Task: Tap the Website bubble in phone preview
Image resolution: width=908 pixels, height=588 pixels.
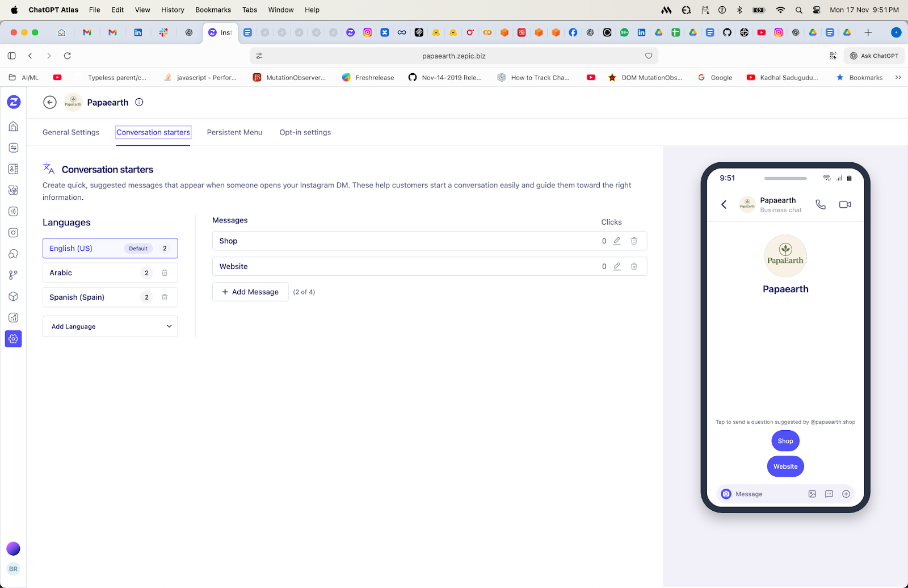Action: (785, 467)
